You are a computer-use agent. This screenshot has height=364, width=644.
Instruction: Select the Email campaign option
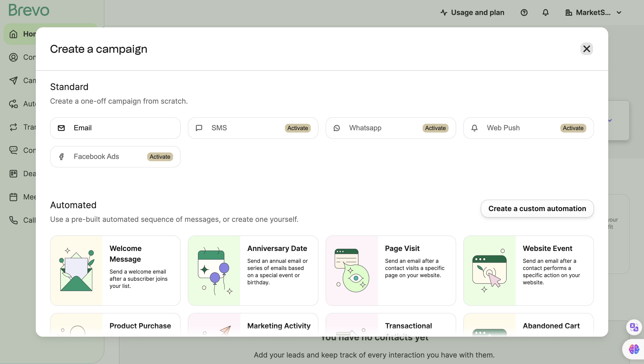tap(115, 128)
